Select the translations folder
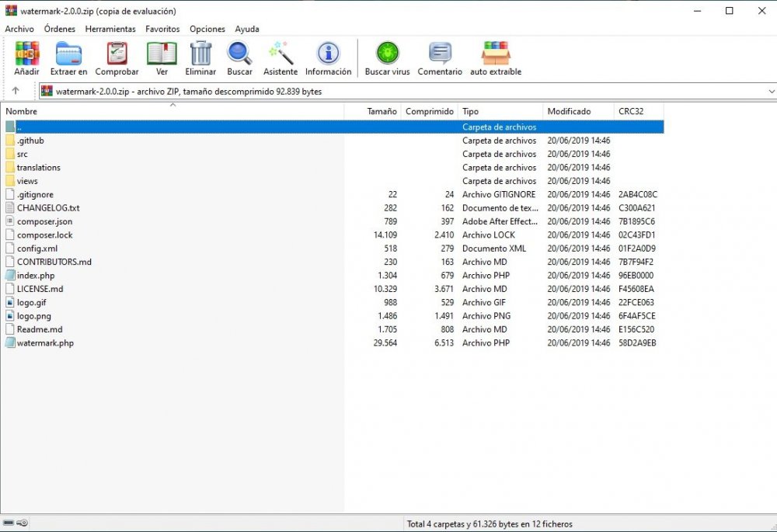The height and width of the screenshot is (532, 777). (x=38, y=167)
